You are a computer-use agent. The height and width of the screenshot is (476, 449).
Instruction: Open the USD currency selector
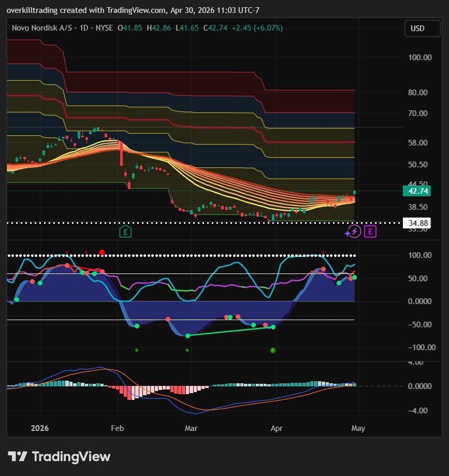(x=422, y=28)
